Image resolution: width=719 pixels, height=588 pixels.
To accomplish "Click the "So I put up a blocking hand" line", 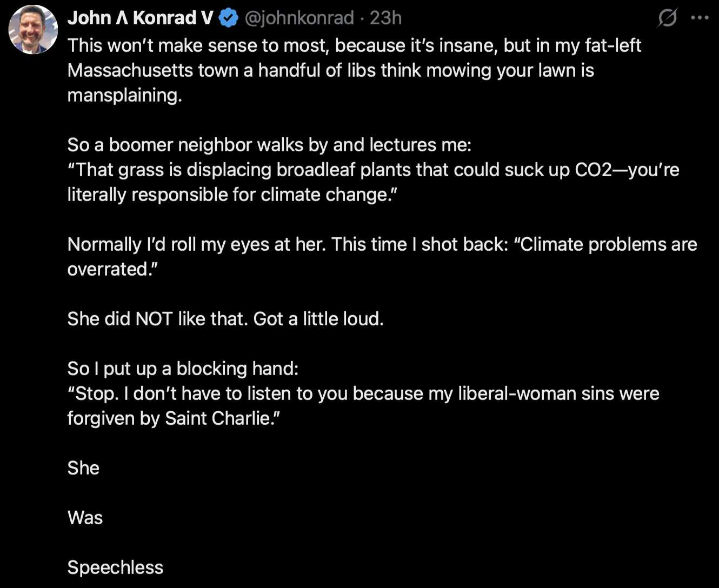I will (x=183, y=369).
